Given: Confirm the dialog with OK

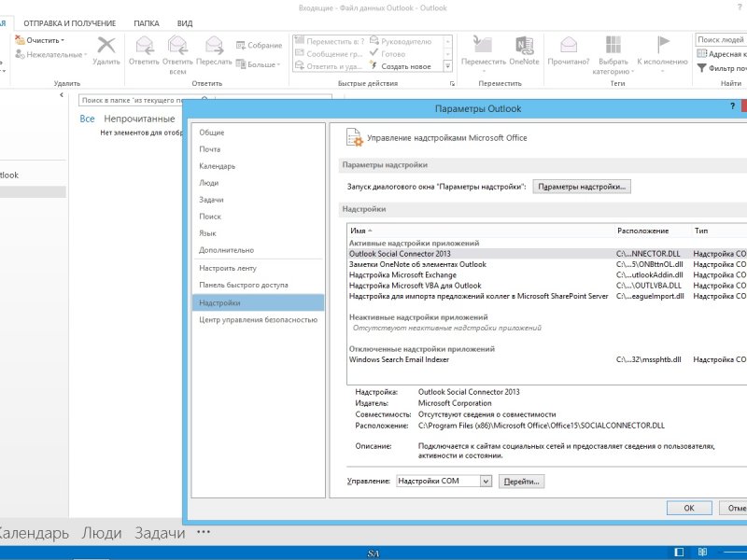Looking at the screenshot, I should click(x=689, y=508).
